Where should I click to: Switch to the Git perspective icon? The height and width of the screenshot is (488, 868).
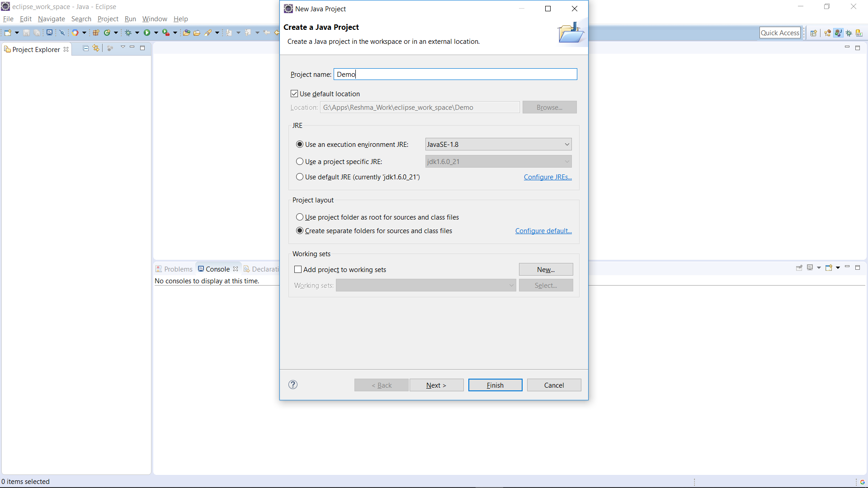coord(859,33)
